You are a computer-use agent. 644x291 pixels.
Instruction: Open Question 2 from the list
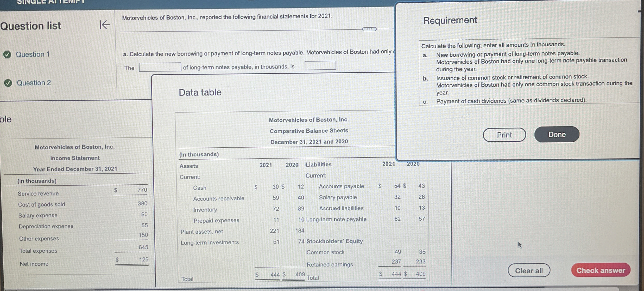pos(34,83)
